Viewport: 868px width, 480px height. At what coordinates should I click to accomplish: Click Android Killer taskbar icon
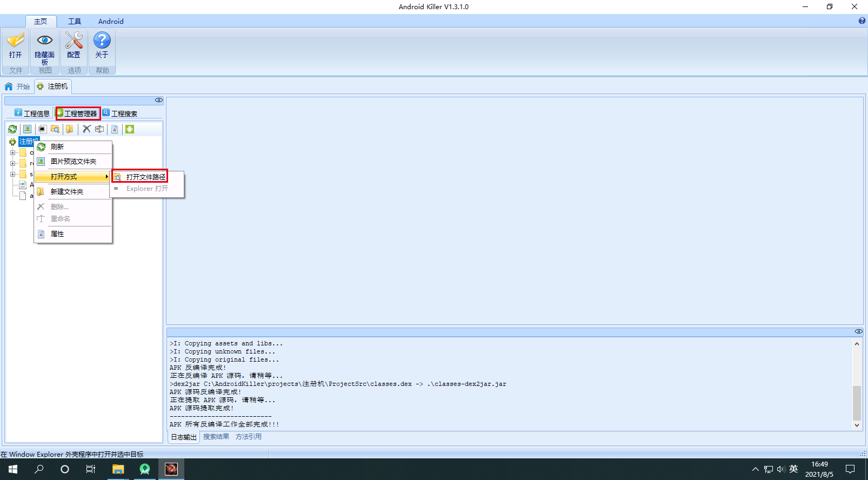171,469
